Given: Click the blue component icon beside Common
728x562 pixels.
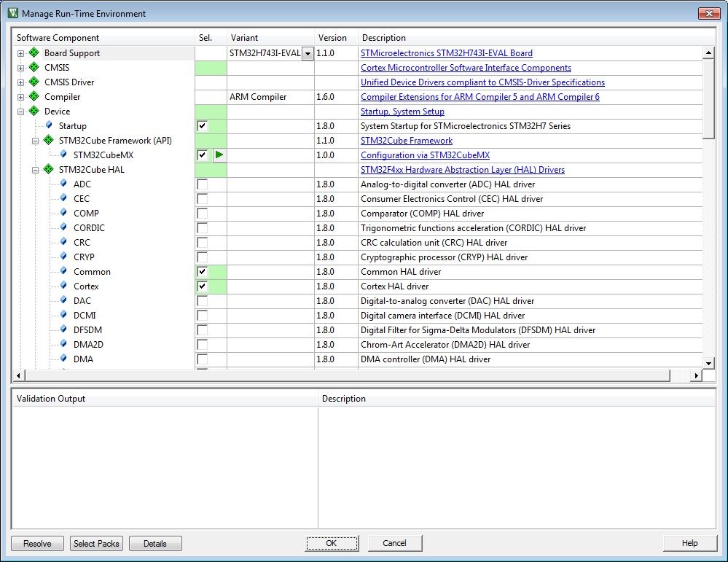Looking at the screenshot, I should click(x=63, y=270).
